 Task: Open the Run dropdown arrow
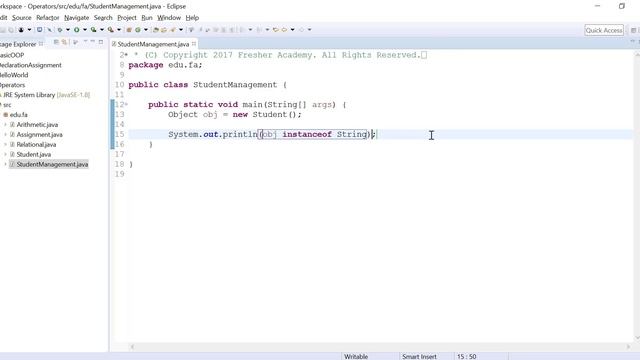pos(85,30)
